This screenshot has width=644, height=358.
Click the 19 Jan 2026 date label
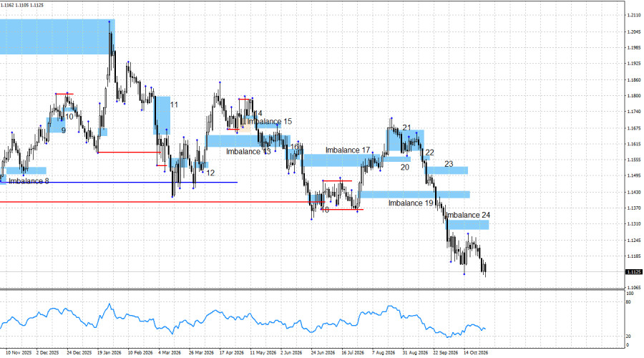click(x=109, y=353)
